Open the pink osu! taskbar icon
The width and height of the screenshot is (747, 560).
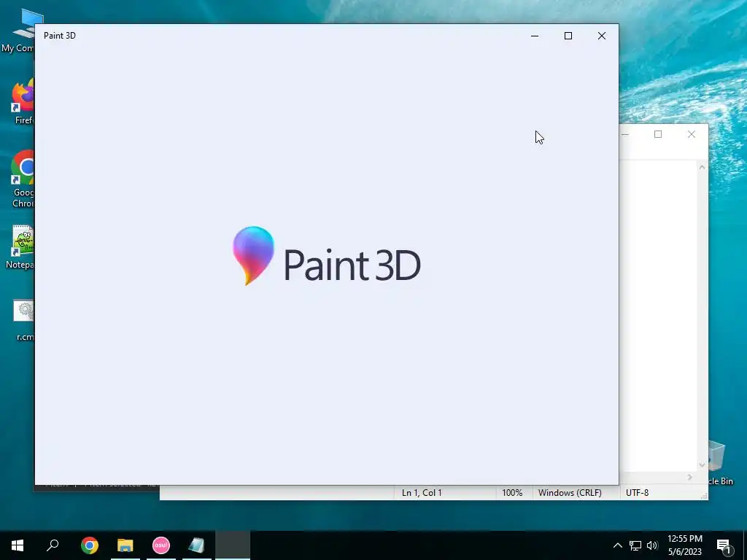click(161, 545)
